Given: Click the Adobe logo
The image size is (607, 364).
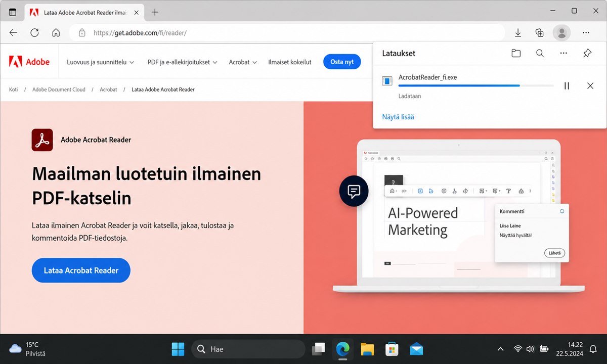Looking at the screenshot, I should pyautogui.click(x=29, y=62).
